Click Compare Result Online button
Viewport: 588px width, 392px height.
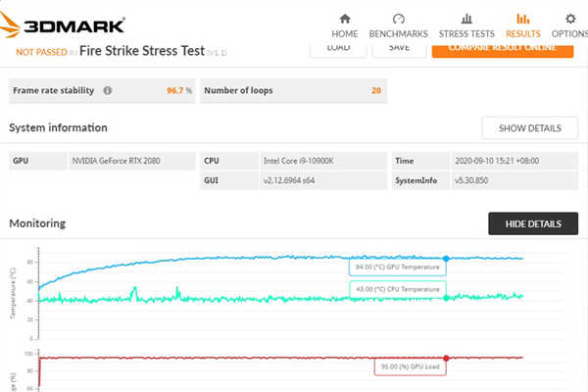503,50
